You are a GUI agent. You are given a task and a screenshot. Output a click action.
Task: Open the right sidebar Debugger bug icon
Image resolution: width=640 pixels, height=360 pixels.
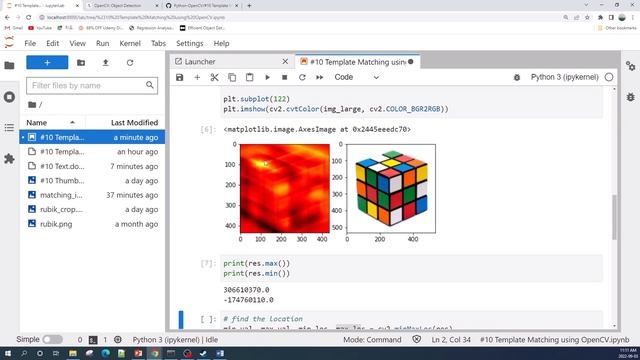631,97
